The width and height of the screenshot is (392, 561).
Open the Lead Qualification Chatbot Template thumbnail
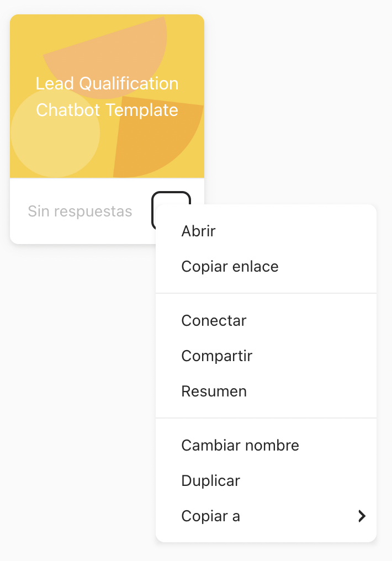[x=107, y=96]
